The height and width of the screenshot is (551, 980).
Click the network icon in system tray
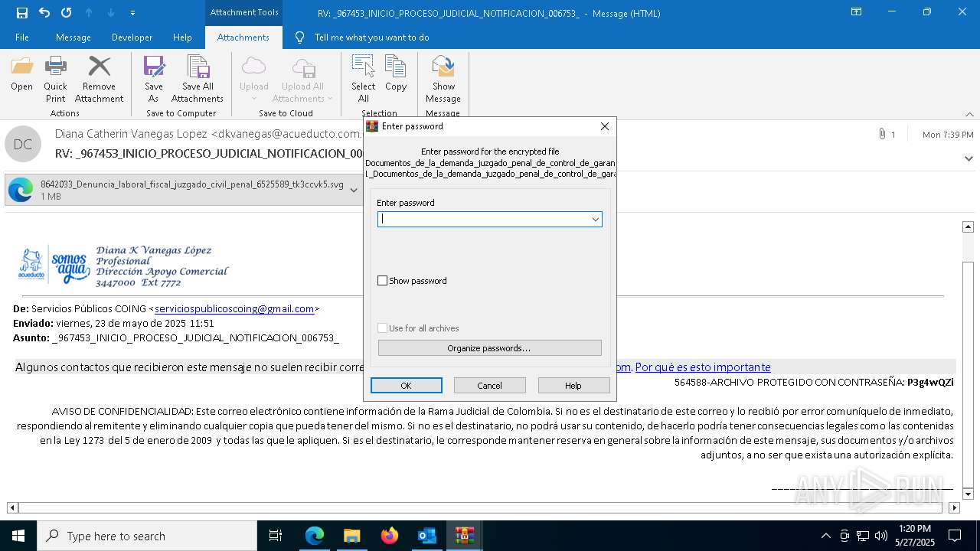pyautogui.click(x=863, y=536)
